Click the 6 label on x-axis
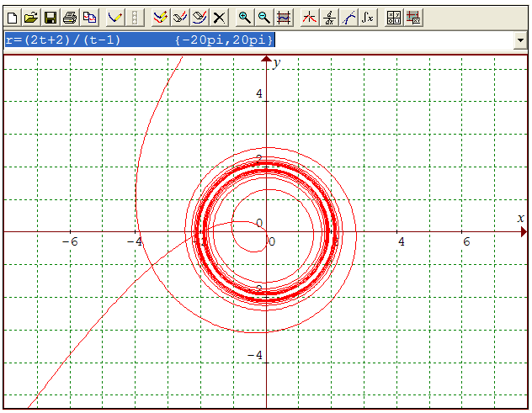532x413 pixels. tap(466, 241)
